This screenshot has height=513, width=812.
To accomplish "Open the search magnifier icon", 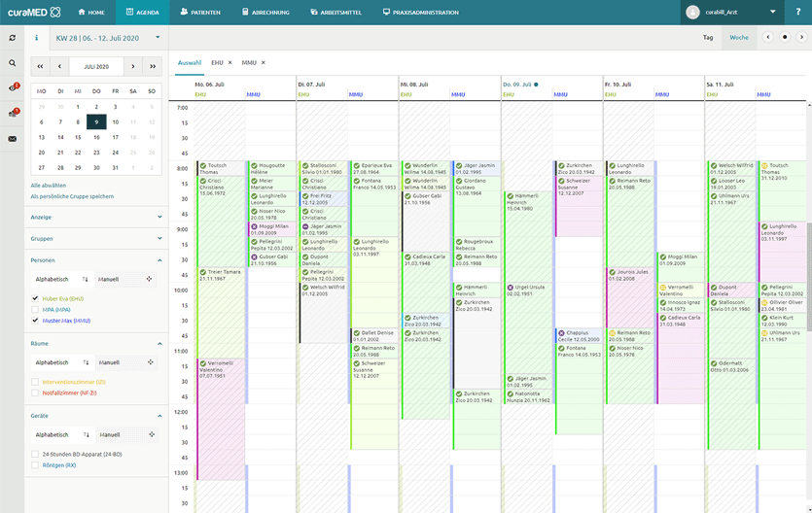I will [x=13, y=63].
